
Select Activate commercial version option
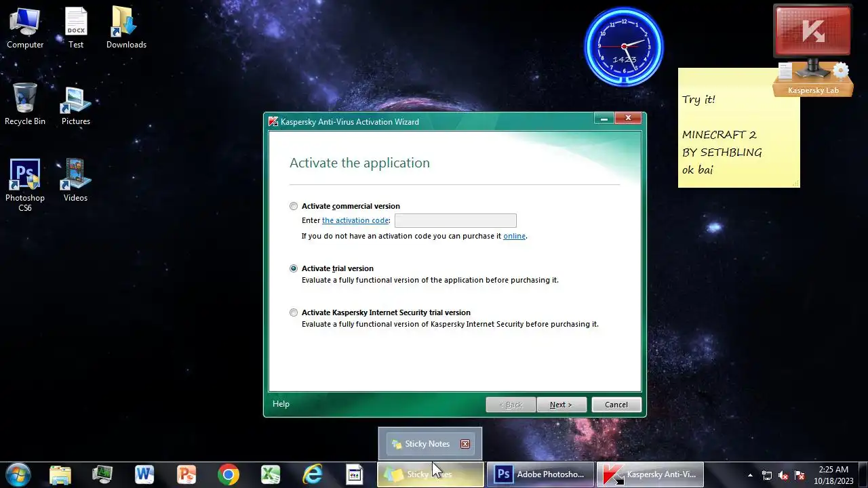[x=294, y=206]
